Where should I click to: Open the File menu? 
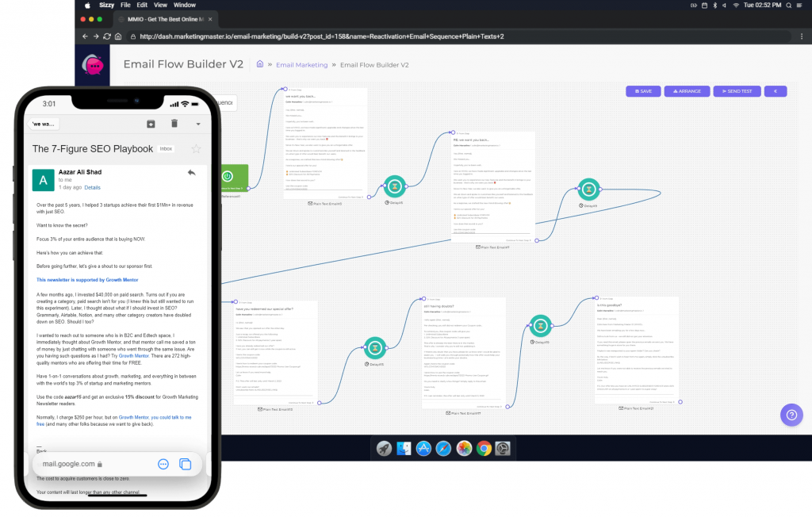125,5
